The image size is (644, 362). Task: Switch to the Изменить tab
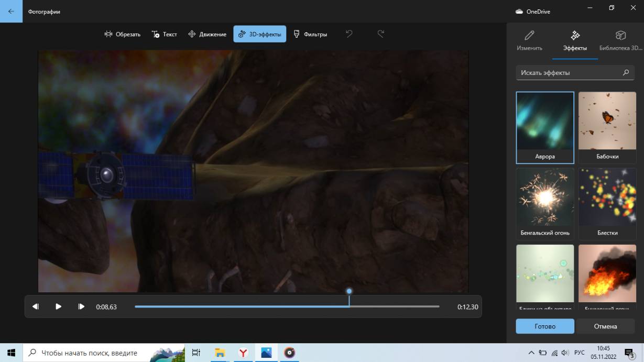529,40
